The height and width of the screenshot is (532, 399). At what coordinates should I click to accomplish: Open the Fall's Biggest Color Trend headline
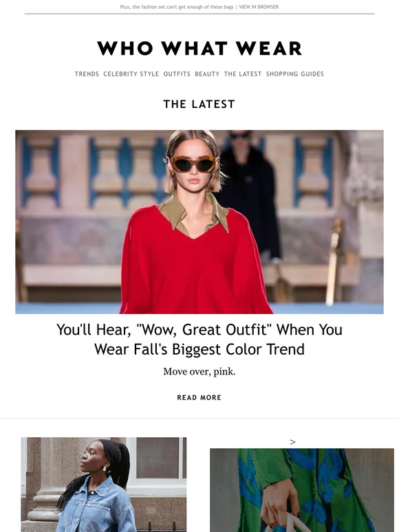[199, 340]
